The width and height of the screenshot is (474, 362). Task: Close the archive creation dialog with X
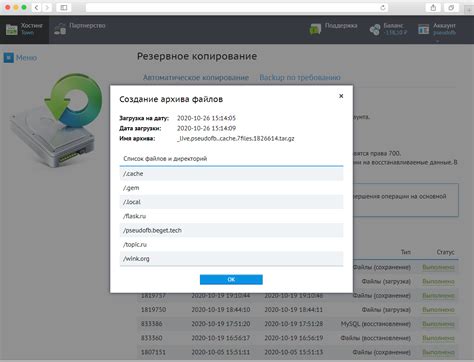point(341,96)
